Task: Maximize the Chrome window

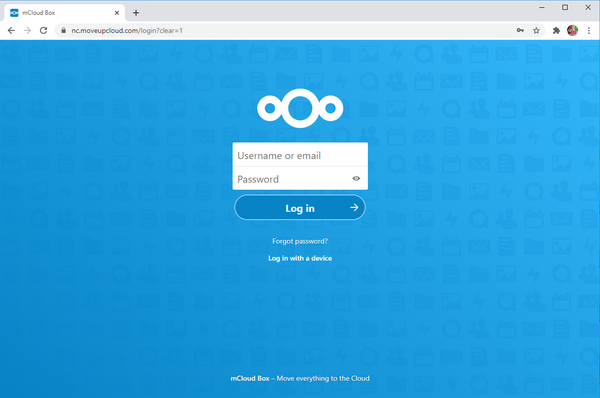Action: coord(565,7)
